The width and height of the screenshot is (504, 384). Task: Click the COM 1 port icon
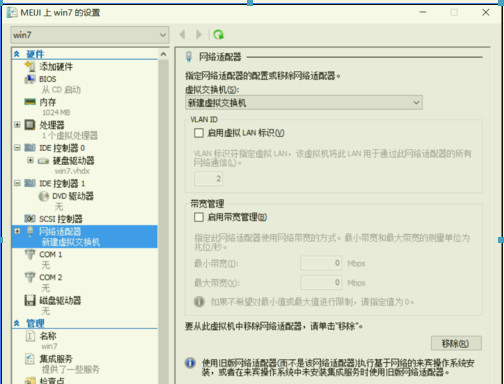[30, 254]
